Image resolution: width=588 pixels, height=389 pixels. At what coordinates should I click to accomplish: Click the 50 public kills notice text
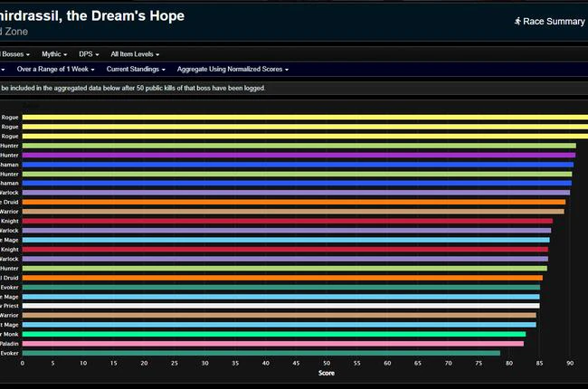[x=133, y=88]
